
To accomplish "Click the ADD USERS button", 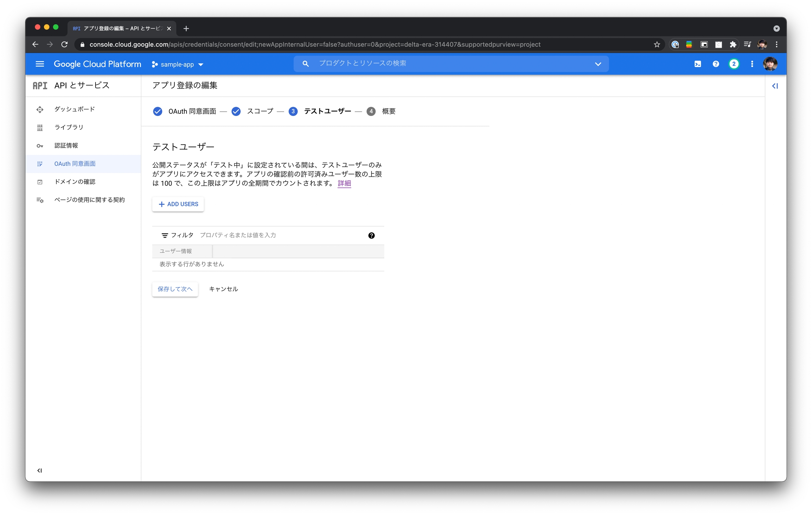I will pyautogui.click(x=178, y=204).
